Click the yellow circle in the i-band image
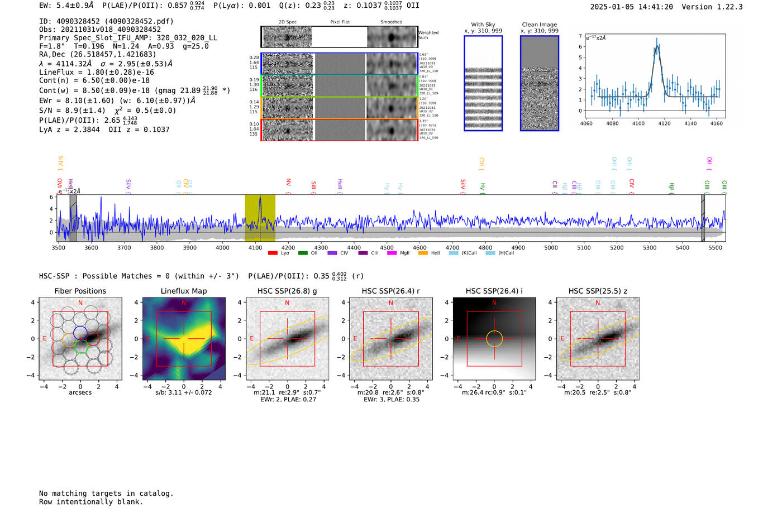 pos(494,339)
